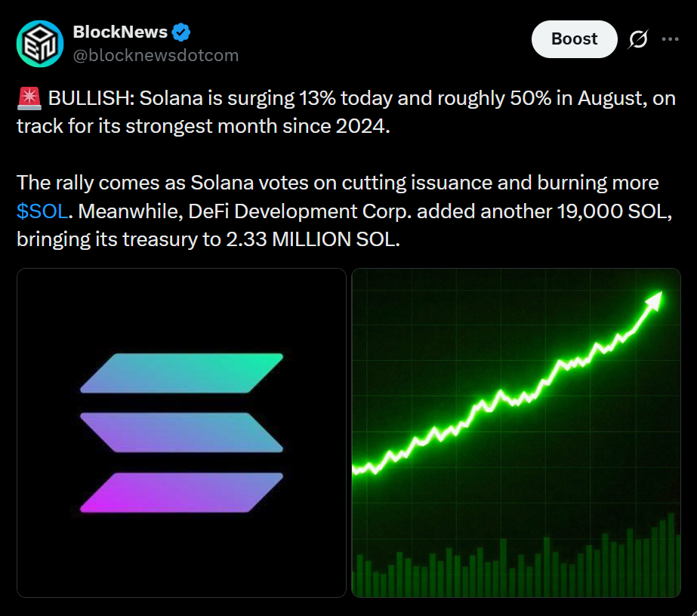Click the middle purple bar of the Solana logo
Image resolution: width=697 pixels, height=616 pixels.
181,433
